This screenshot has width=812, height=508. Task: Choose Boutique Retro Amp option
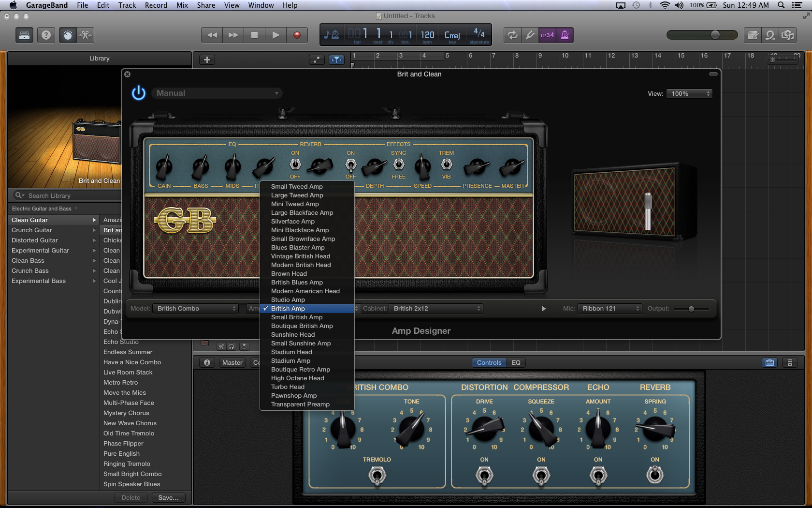[307, 369]
